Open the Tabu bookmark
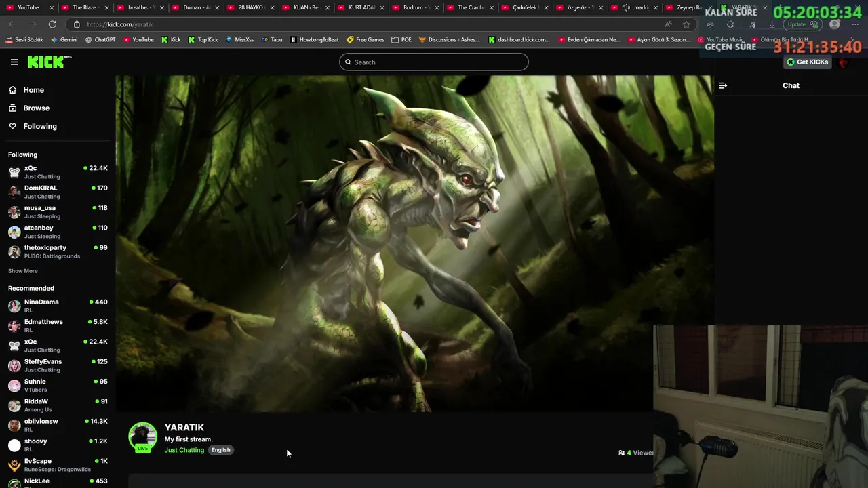 coord(272,40)
